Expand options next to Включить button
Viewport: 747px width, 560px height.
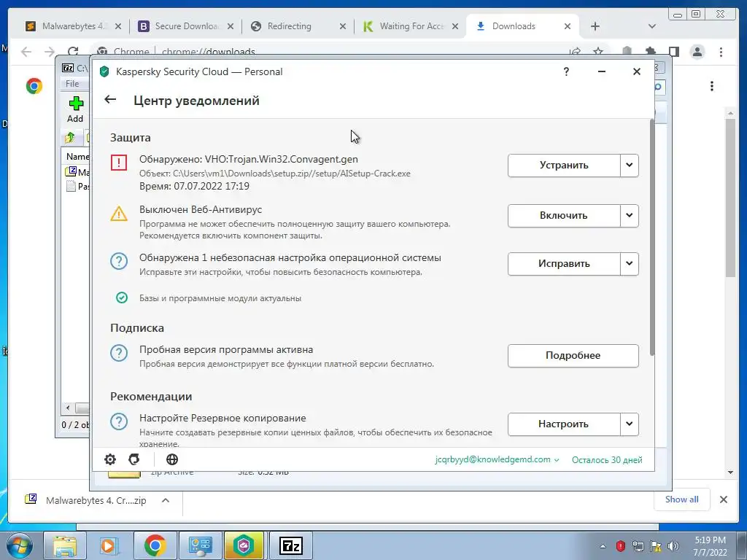(630, 216)
